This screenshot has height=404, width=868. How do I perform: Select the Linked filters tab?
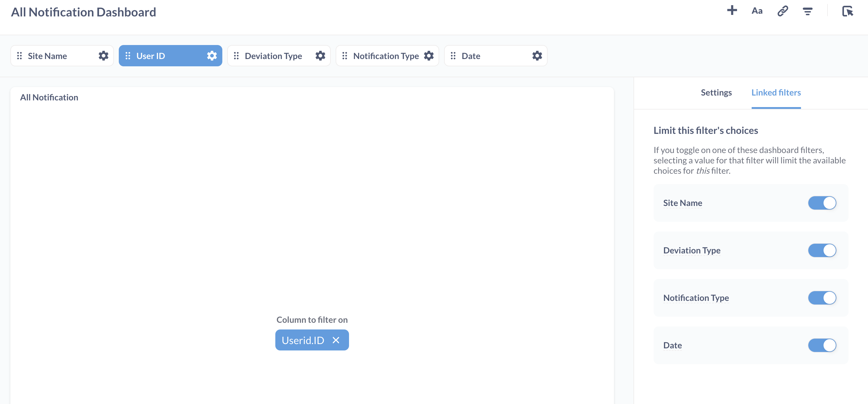[776, 92]
